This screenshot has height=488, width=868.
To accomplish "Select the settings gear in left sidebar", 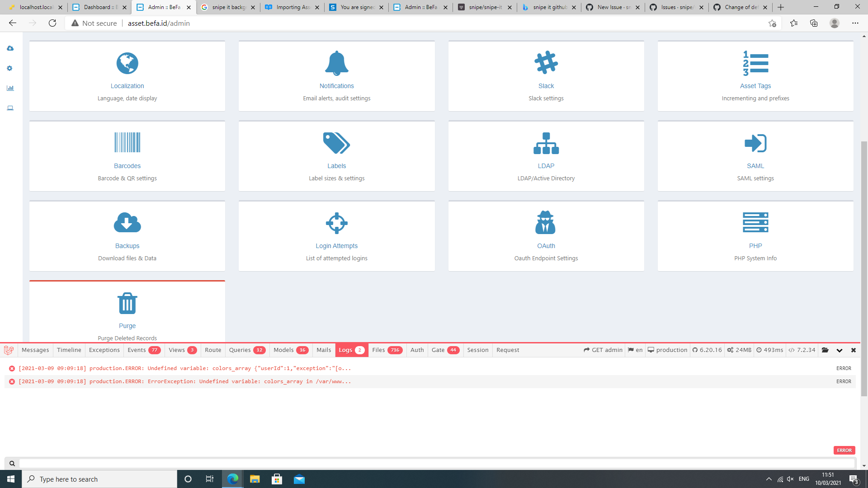I will pos(9,68).
